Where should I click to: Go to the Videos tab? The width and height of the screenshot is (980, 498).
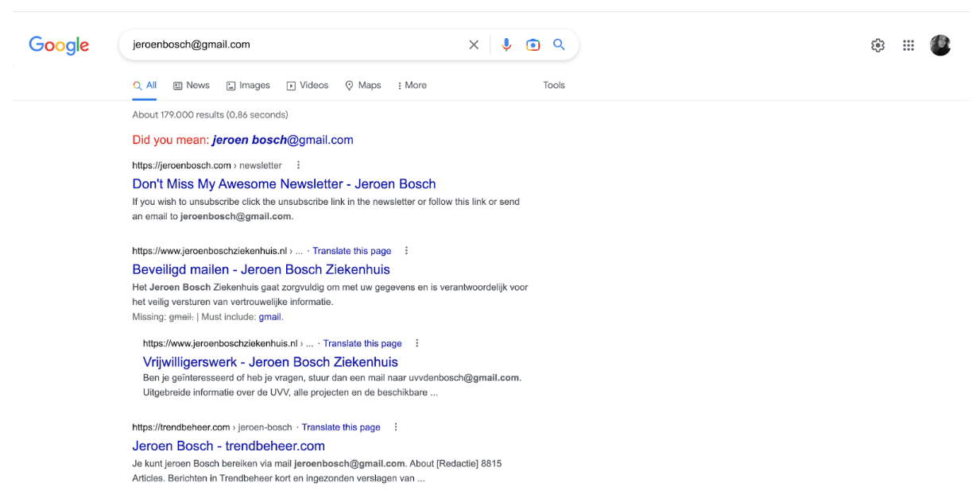(x=308, y=86)
